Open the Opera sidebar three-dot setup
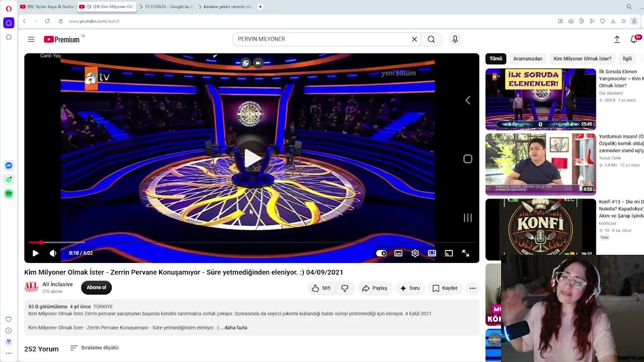This screenshot has width=644, height=362. [9, 353]
